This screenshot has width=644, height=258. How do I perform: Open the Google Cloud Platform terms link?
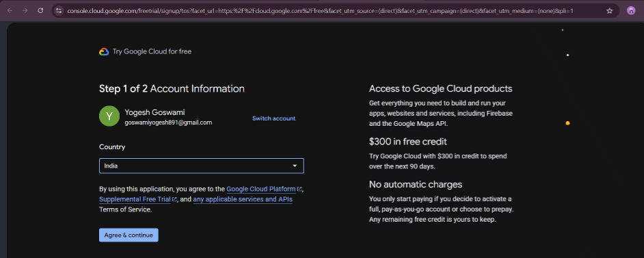260,189
